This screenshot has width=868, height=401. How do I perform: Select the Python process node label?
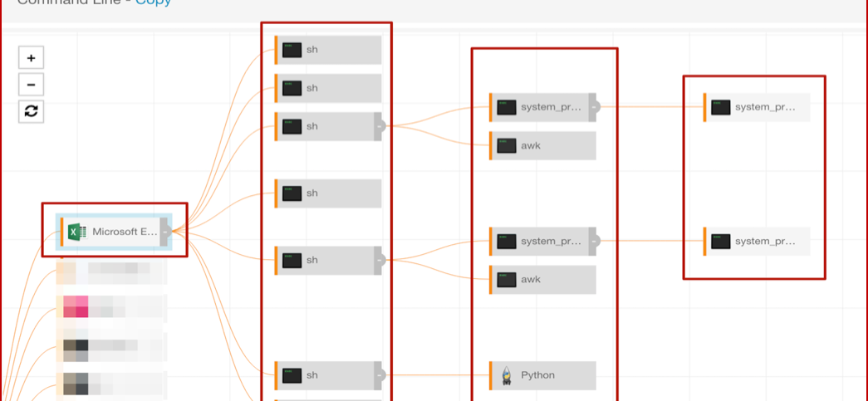[x=538, y=375]
